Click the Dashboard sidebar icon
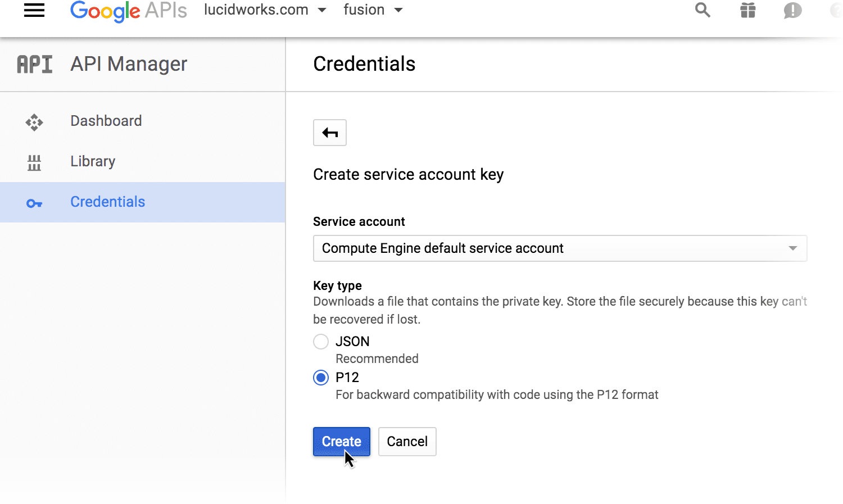This screenshot has width=843, height=504. [x=34, y=122]
